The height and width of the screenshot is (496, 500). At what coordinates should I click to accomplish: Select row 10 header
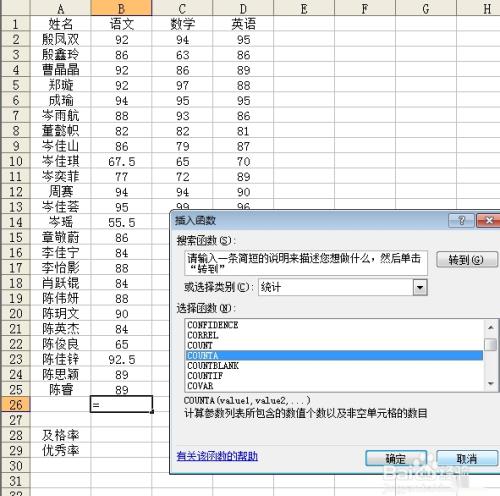click(16, 161)
